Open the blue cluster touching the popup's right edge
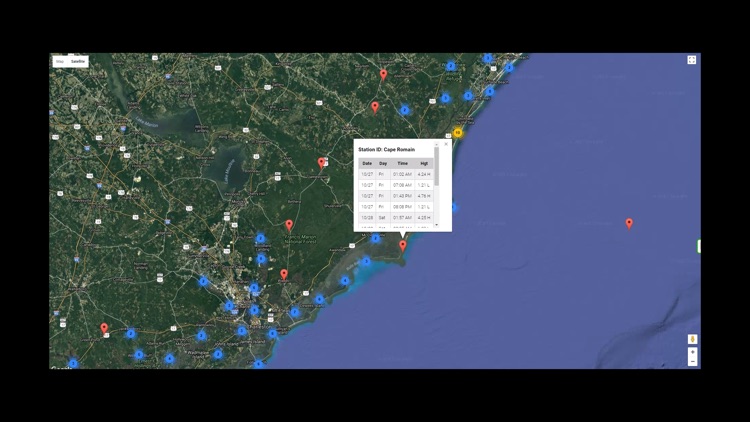This screenshot has width=750, height=422. 454,207
